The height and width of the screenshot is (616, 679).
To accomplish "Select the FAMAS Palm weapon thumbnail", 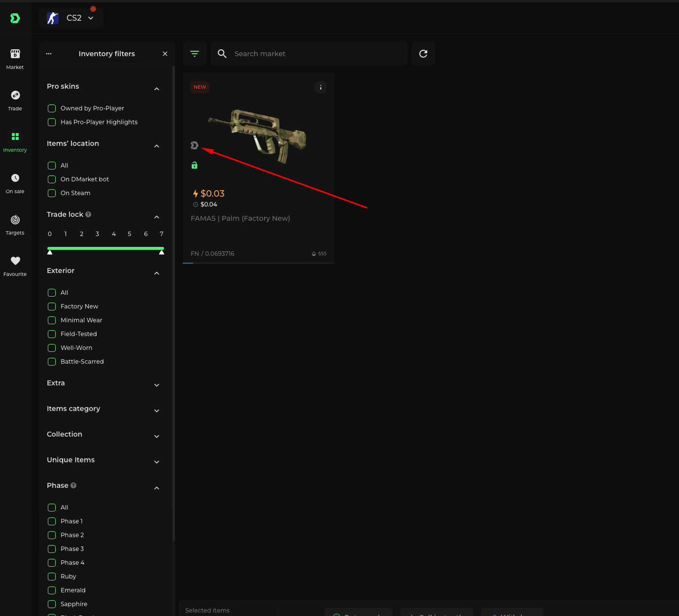I will click(x=257, y=136).
